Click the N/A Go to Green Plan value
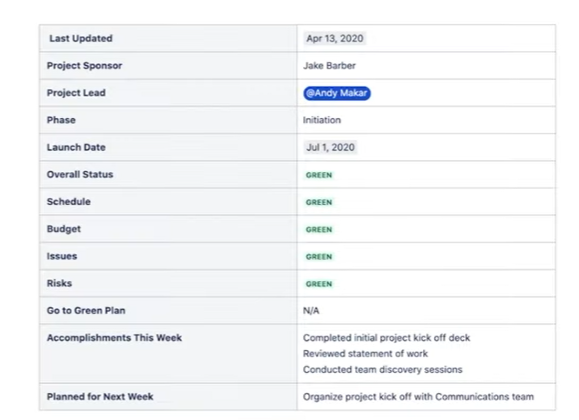The width and height of the screenshot is (579, 420). [x=311, y=311]
